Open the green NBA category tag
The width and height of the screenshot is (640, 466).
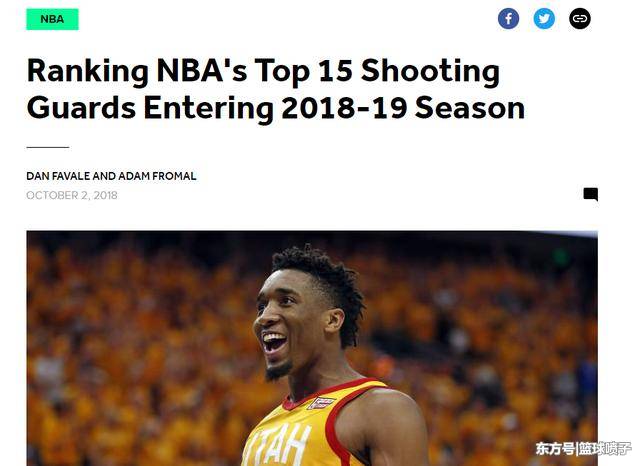tap(52, 19)
